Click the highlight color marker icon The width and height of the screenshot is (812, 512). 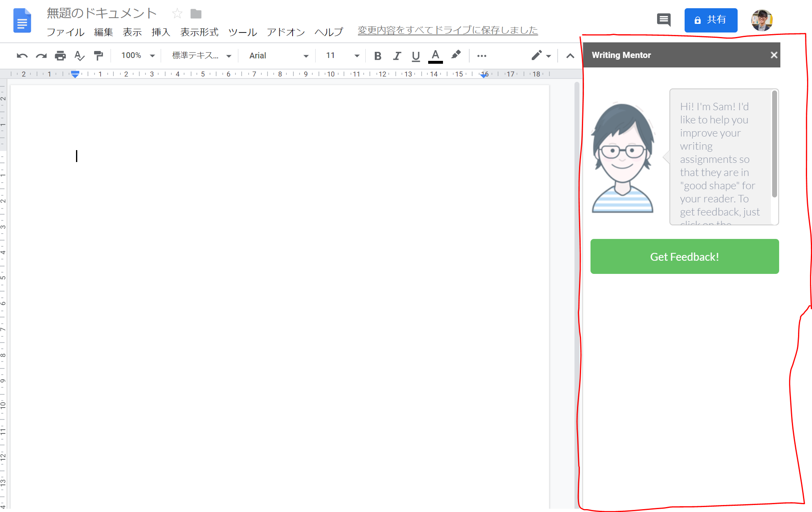coord(456,55)
